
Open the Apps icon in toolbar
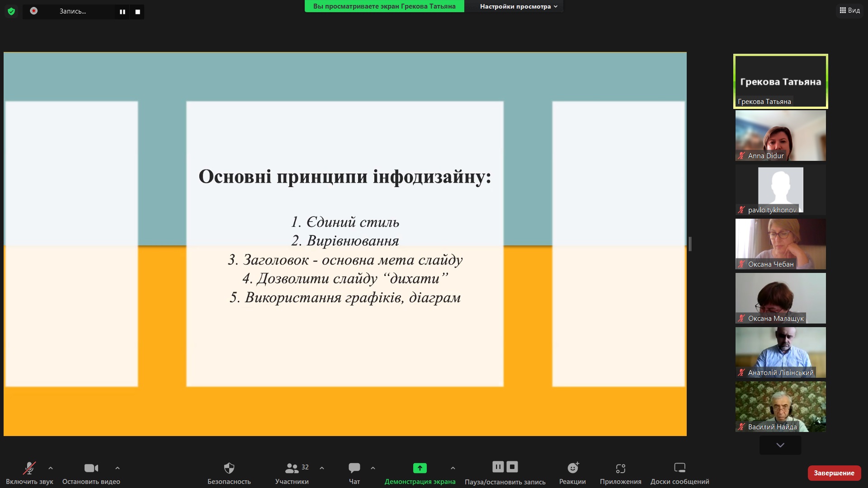(620, 468)
